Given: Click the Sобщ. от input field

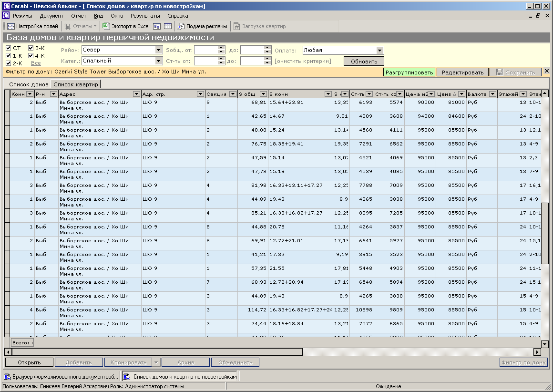Looking at the screenshot, I should [206, 50].
